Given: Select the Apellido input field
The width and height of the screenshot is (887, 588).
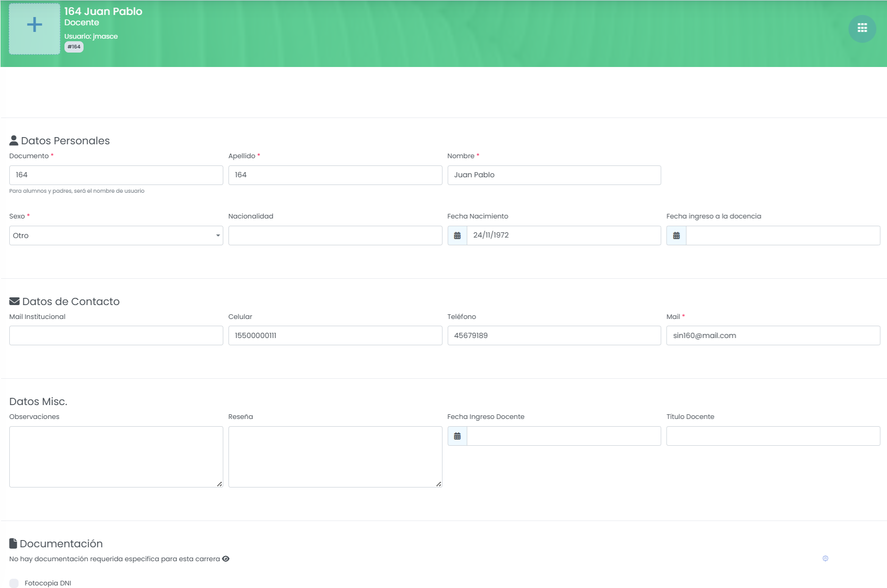Looking at the screenshot, I should coord(335,175).
